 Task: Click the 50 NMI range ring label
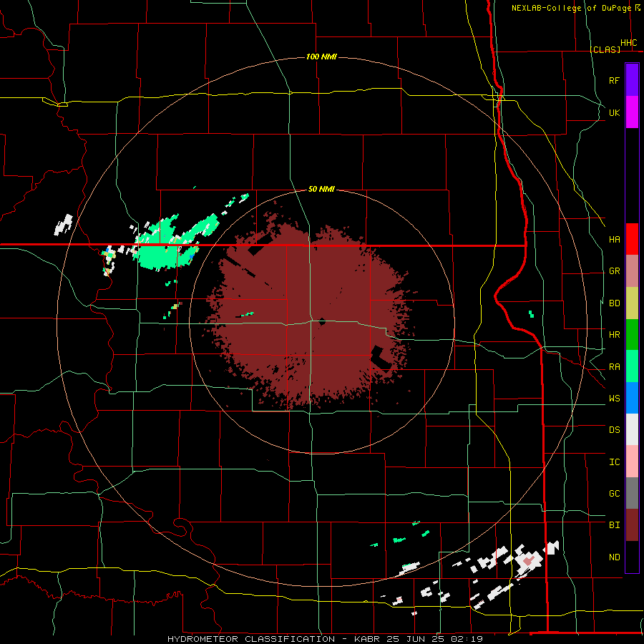(321, 190)
